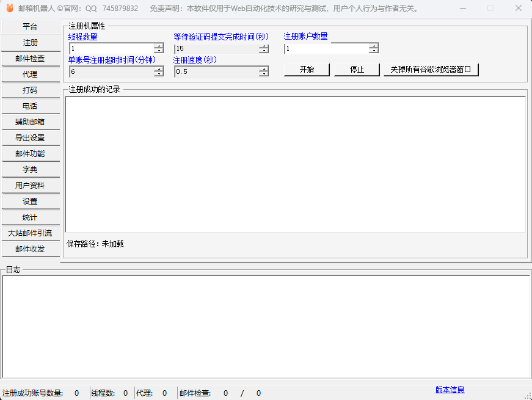Click 关掉所有谷歌浏览器窗口 button
Viewport: 532px width, 400px height.
pyautogui.click(x=431, y=70)
